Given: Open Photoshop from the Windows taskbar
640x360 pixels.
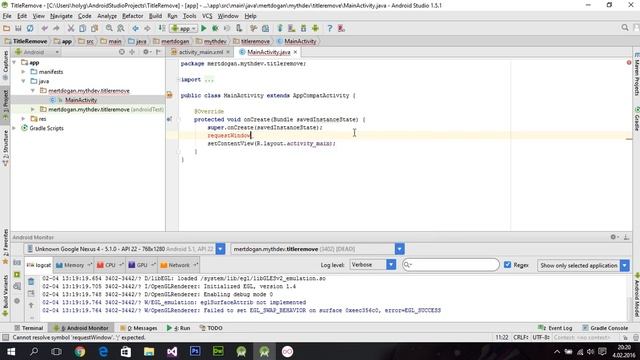Looking at the screenshot, I should (x=195, y=351).
